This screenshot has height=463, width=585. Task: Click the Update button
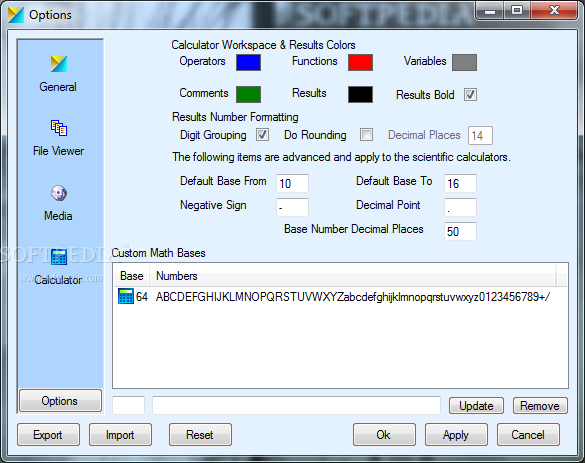point(476,406)
